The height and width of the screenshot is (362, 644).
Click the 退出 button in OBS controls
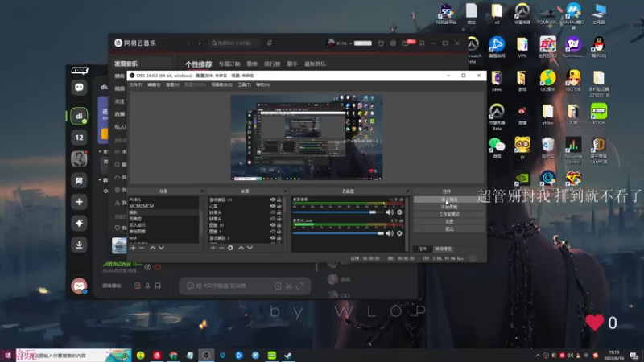coord(449,229)
